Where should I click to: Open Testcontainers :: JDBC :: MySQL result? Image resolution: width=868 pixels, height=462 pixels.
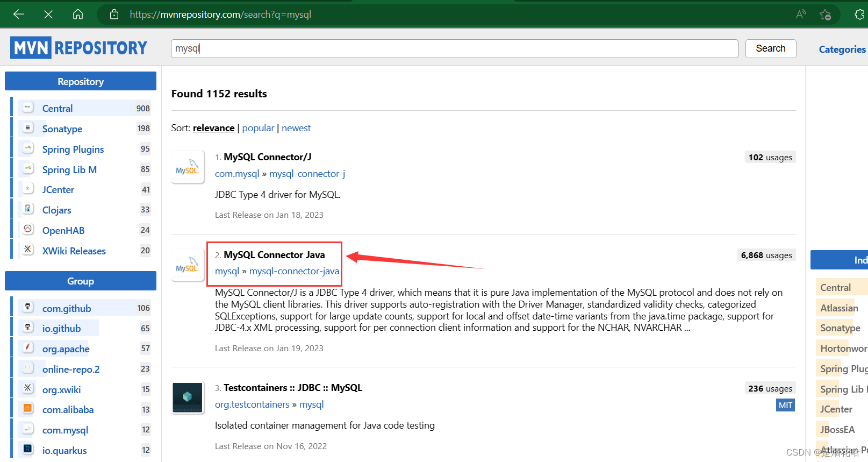click(292, 388)
